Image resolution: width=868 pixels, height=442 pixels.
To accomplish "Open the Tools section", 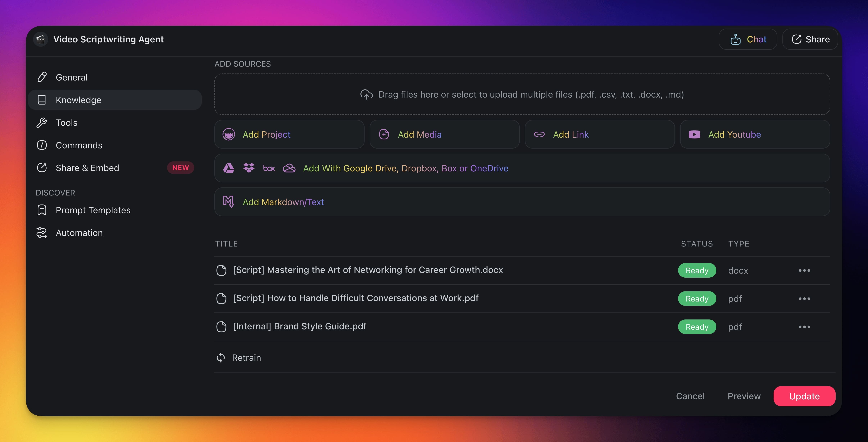I will pos(66,123).
